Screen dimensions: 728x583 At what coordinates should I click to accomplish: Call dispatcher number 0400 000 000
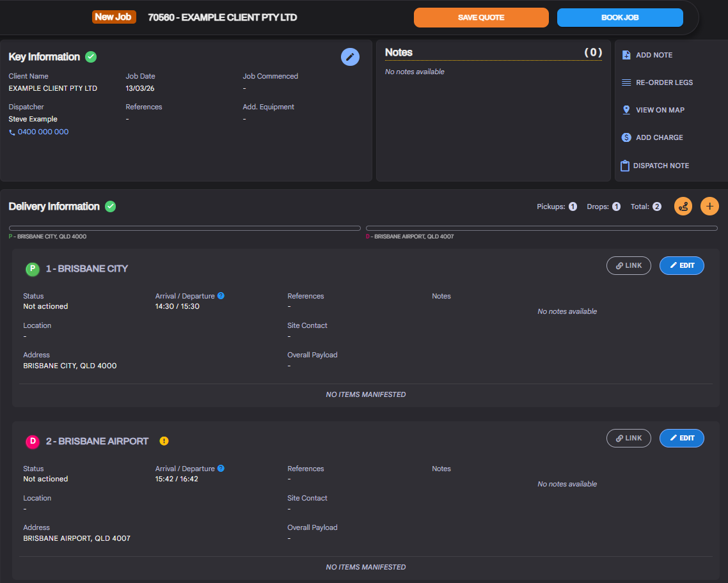(43, 132)
